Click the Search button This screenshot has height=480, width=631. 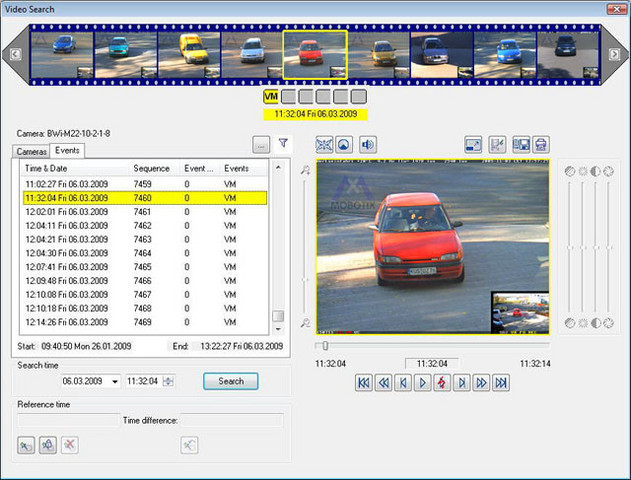point(230,381)
